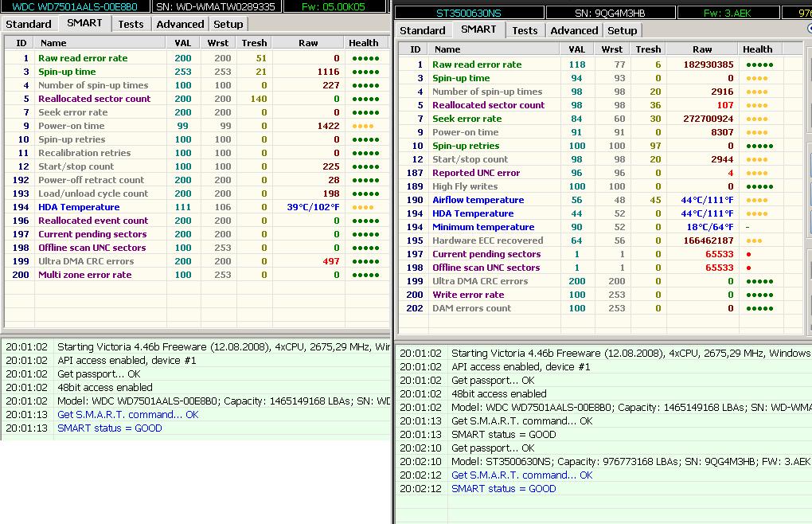Click yellow health dots for WDC Power-on time
812x524 pixels.
point(362,126)
